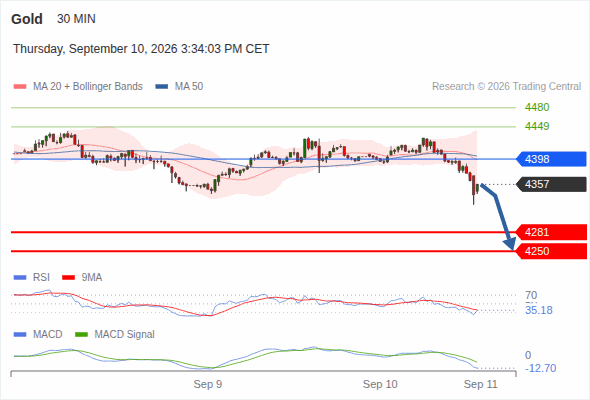Click the 9MA red legend swatch
The width and height of the screenshot is (590, 400).
[x=68, y=278]
